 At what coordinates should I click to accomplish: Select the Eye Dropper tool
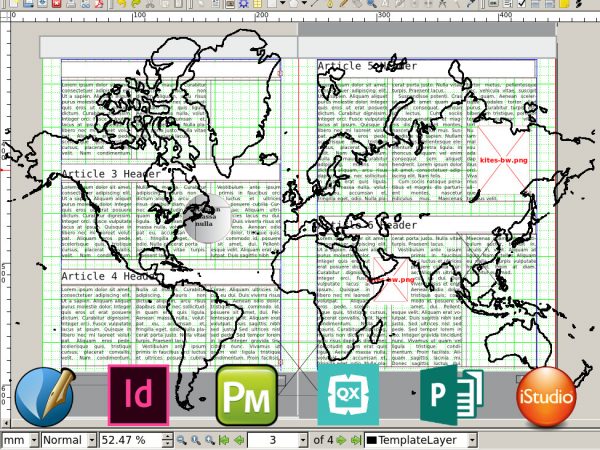(471, 3)
